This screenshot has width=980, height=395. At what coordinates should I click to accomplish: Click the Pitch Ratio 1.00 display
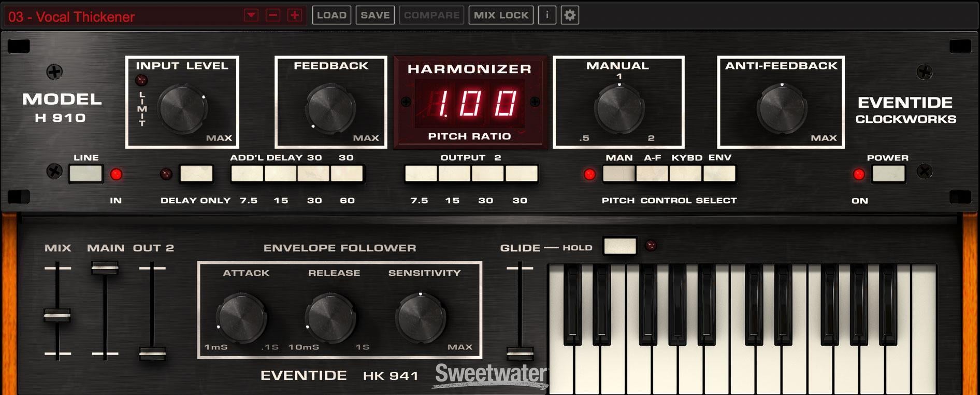click(469, 103)
